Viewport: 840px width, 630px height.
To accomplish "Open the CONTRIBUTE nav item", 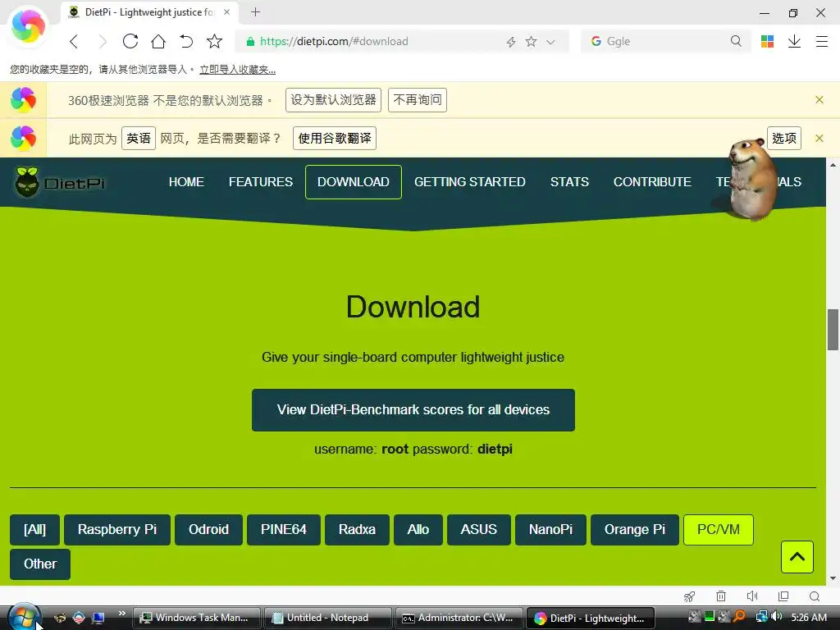I will coord(652,182).
